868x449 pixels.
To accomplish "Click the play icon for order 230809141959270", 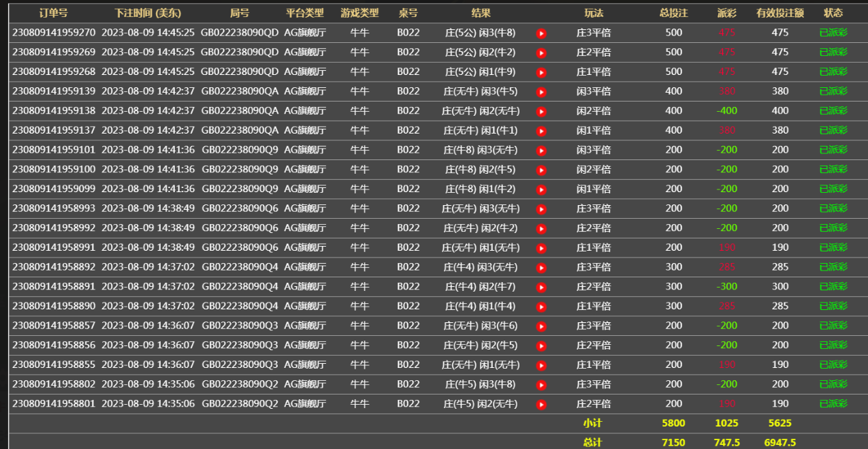I will click(541, 33).
